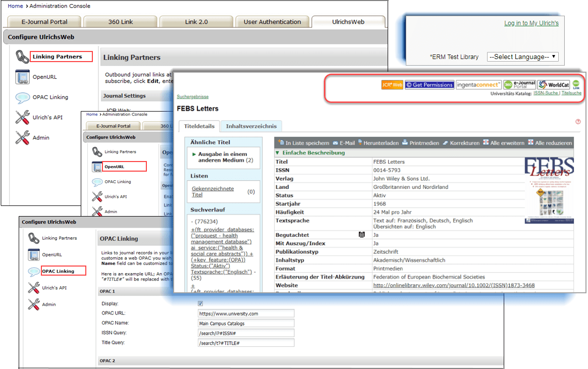Click the OpenURL icon in the top console sidebar
Screen dimensions: 588x369
click(23, 77)
